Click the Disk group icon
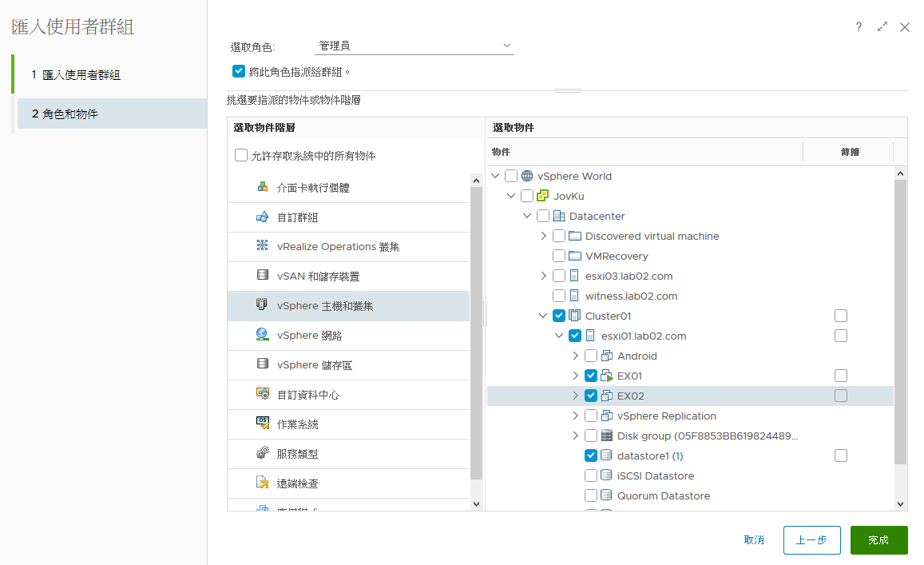Image resolution: width=924 pixels, height=565 pixels. point(606,436)
